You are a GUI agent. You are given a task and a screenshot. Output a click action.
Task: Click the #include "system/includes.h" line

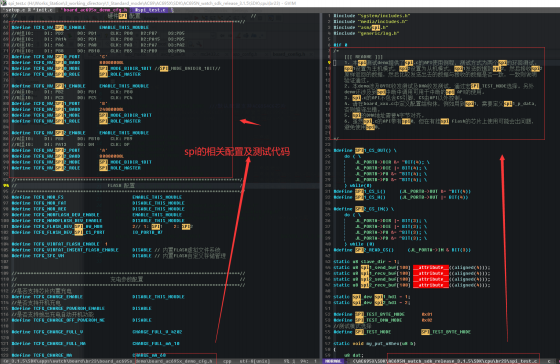click(x=371, y=16)
